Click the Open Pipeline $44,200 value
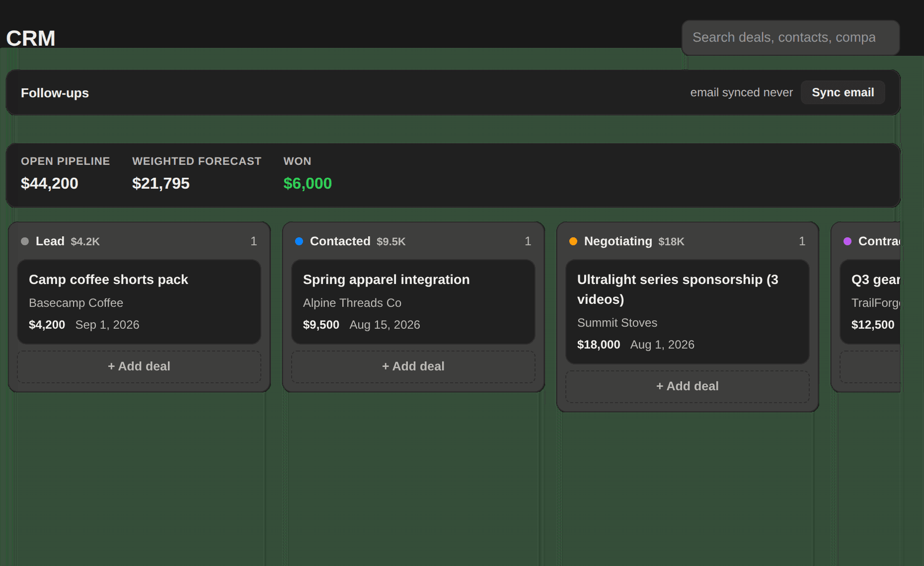The width and height of the screenshot is (924, 566). (x=50, y=183)
